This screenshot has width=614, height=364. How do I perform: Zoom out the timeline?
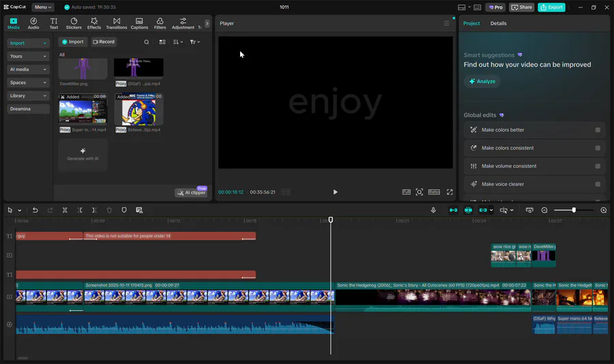coord(544,210)
